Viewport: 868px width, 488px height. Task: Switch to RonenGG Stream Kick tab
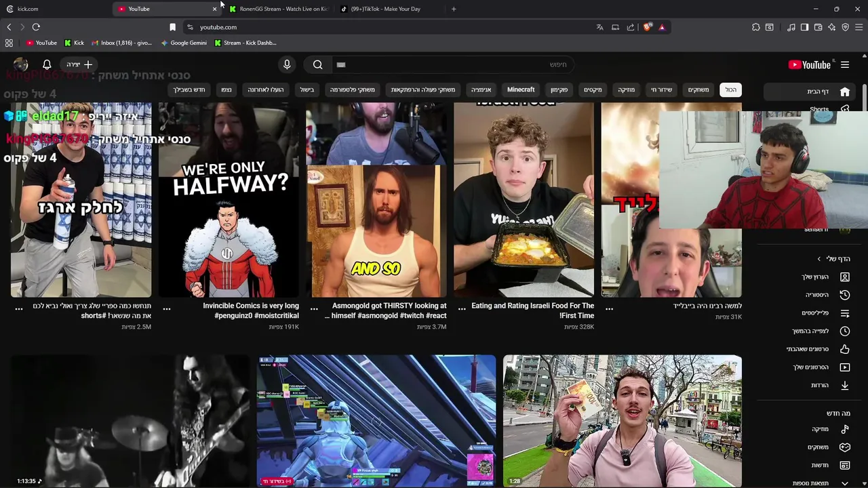point(278,9)
